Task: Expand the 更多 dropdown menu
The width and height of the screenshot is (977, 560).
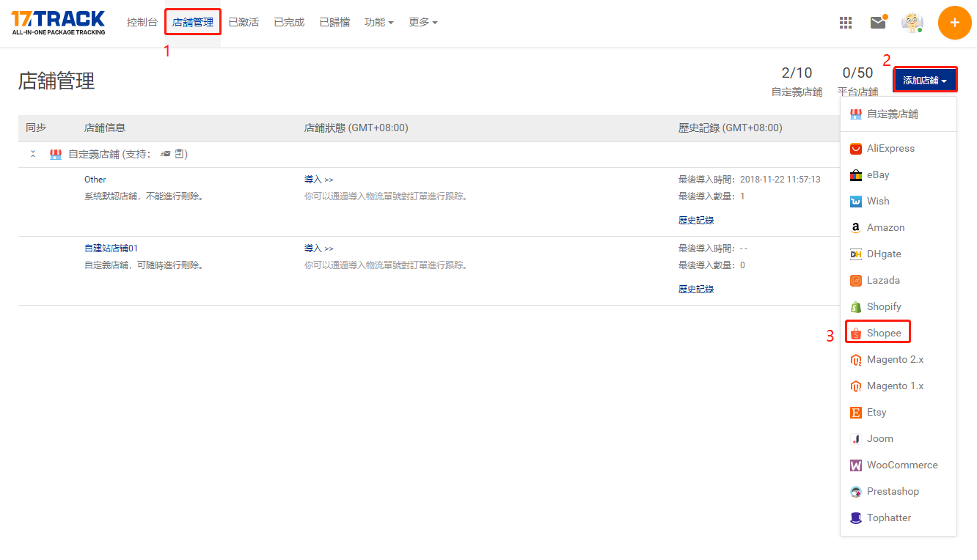Action: [422, 23]
